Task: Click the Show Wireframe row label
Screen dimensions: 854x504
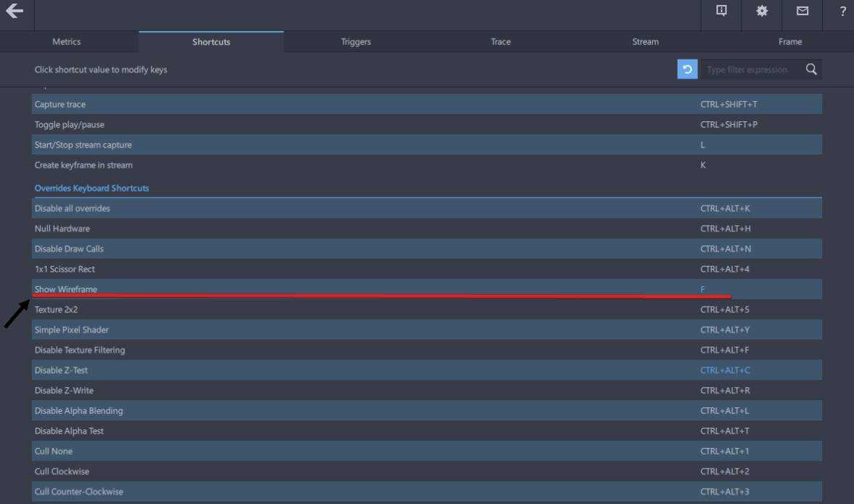Action: click(66, 289)
